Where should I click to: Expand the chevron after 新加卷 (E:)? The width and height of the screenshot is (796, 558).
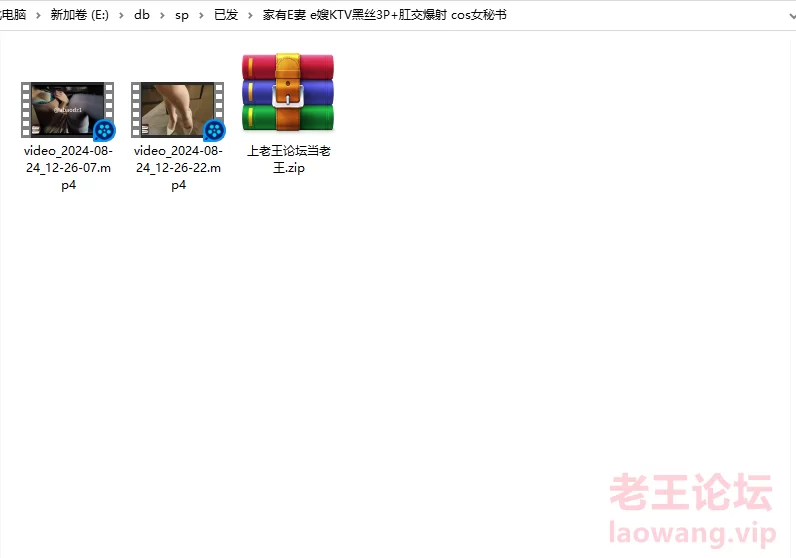pyautogui.click(x=121, y=15)
